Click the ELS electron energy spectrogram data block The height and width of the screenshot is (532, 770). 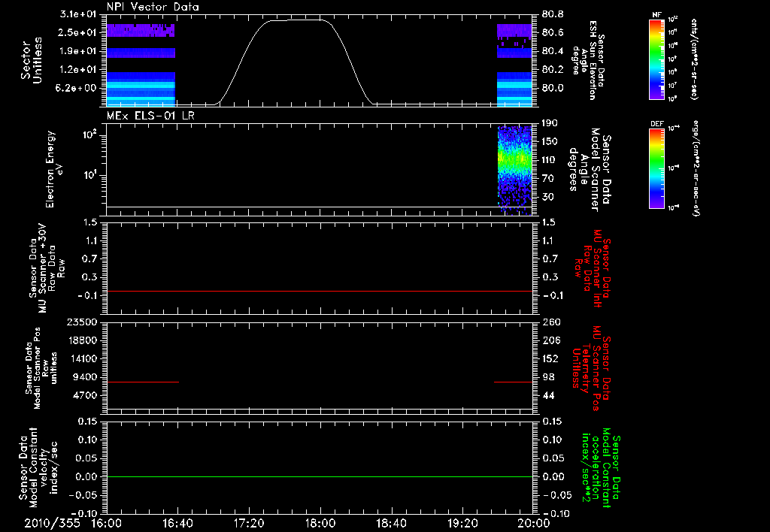[x=514, y=171]
